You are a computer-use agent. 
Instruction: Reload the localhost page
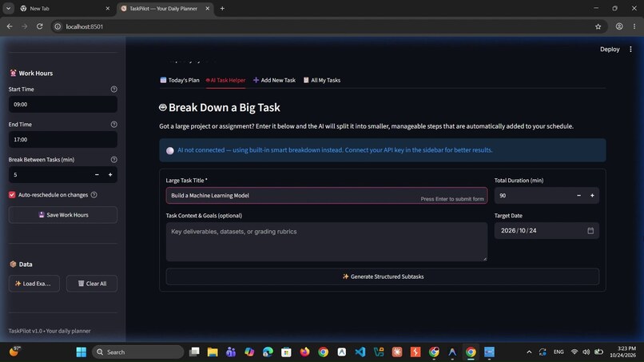pos(39,26)
